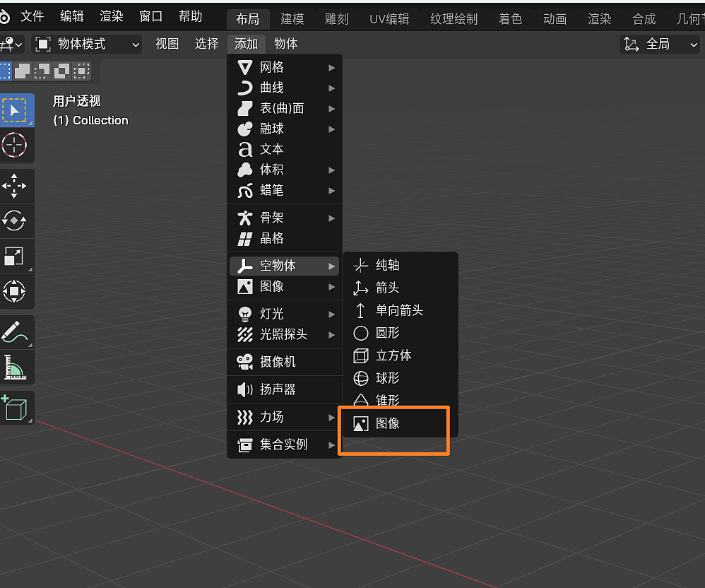Select the Measure tool

(x=16, y=367)
